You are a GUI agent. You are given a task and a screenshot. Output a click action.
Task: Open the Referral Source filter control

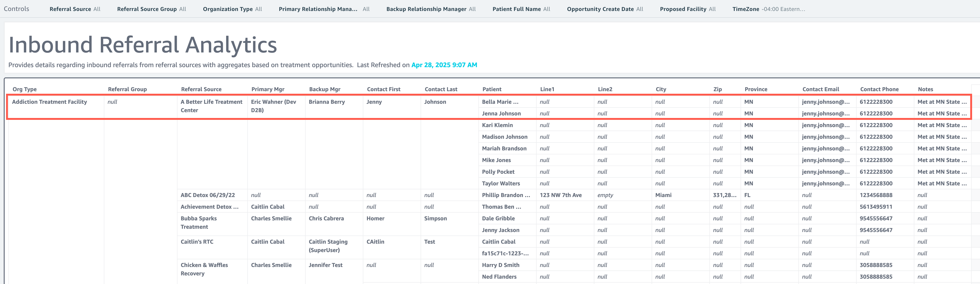click(75, 9)
